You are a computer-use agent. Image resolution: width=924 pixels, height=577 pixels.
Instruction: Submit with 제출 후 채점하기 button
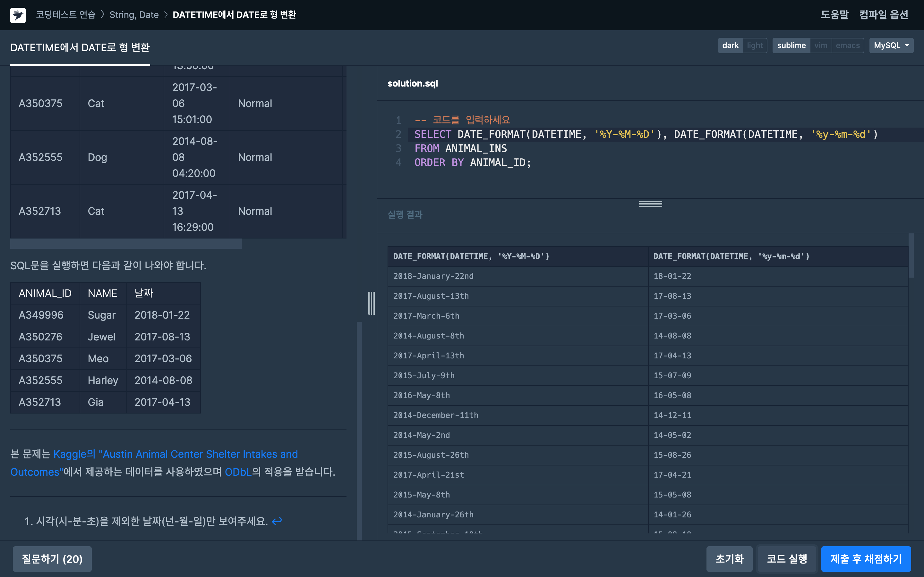(x=866, y=559)
